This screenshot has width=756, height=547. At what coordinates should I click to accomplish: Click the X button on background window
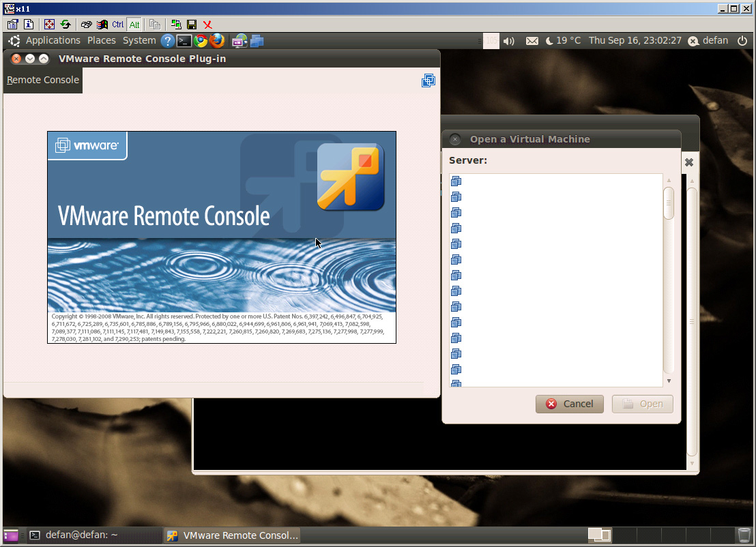689,162
